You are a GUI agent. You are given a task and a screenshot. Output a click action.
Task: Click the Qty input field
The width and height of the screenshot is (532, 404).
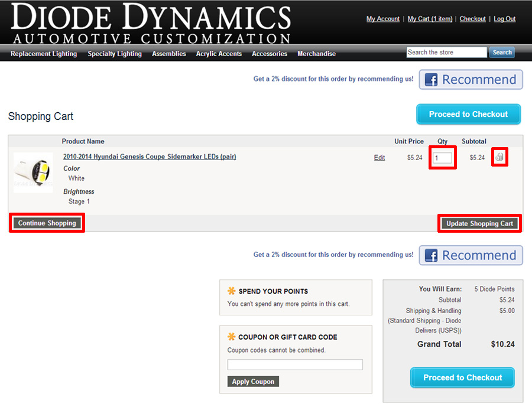[x=442, y=158]
